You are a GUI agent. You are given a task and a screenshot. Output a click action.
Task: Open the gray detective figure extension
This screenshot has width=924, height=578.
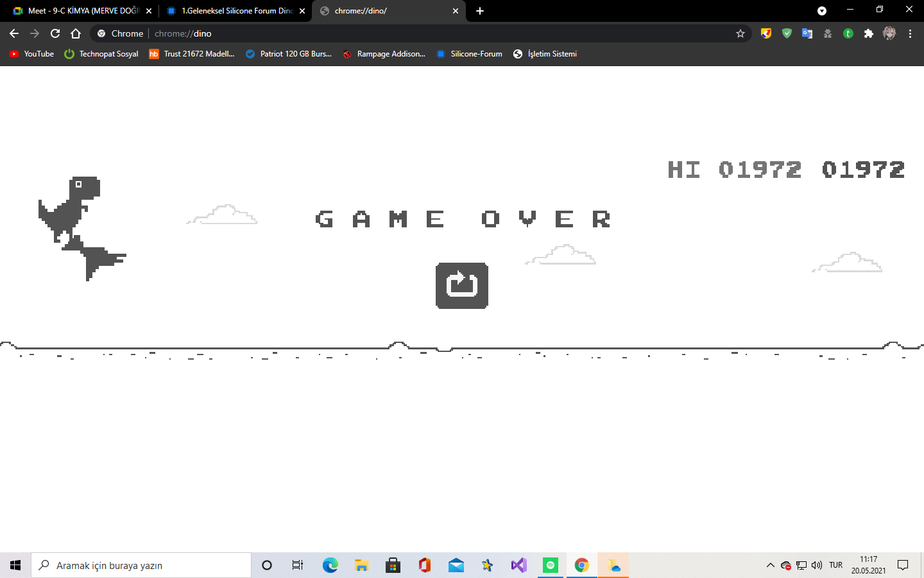click(x=828, y=33)
